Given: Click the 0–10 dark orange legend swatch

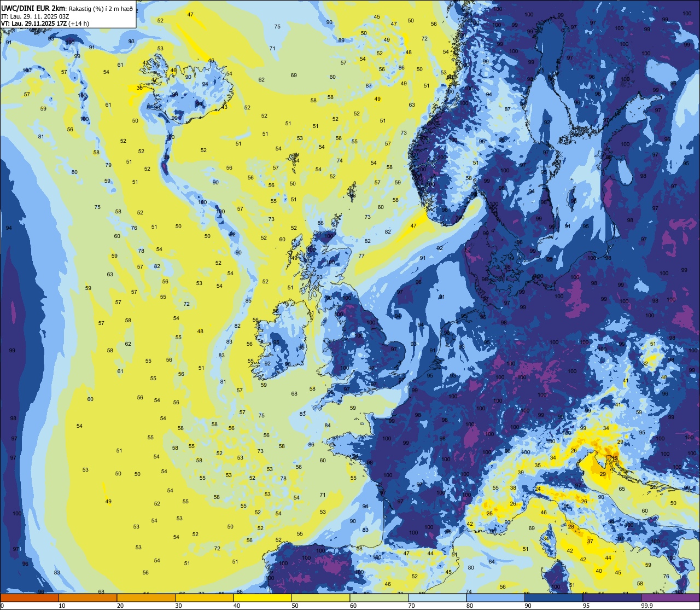Looking at the screenshot, I should coord(30,597).
